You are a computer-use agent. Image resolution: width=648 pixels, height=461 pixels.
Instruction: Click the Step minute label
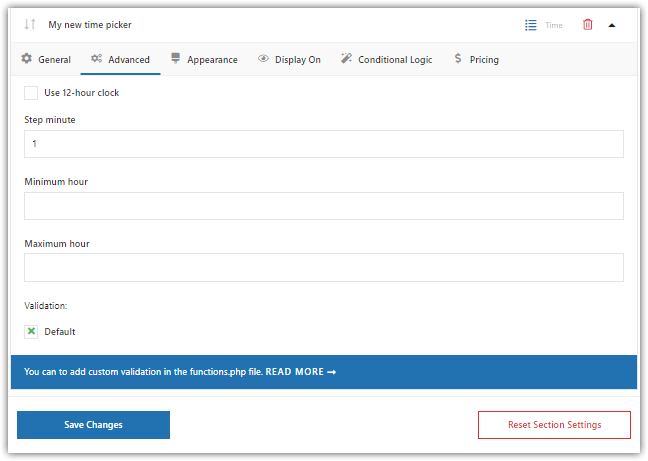coord(50,120)
